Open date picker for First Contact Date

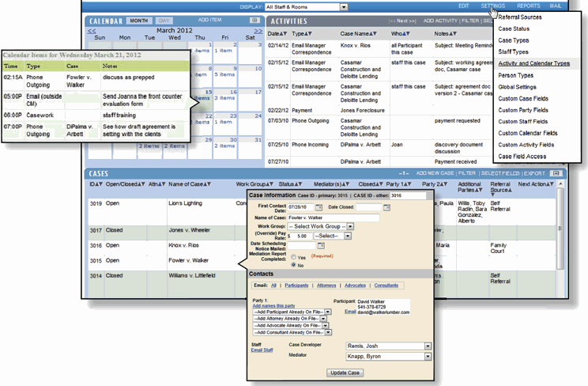pos(318,207)
